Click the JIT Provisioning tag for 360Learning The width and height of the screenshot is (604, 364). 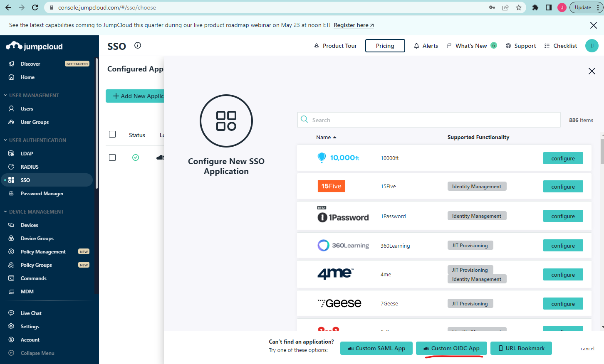(470, 246)
